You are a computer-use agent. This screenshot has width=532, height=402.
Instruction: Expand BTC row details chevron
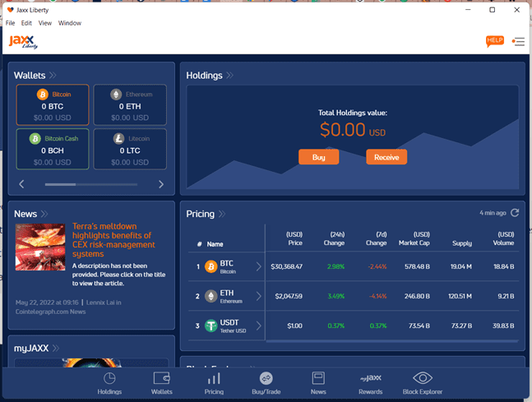pos(259,266)
